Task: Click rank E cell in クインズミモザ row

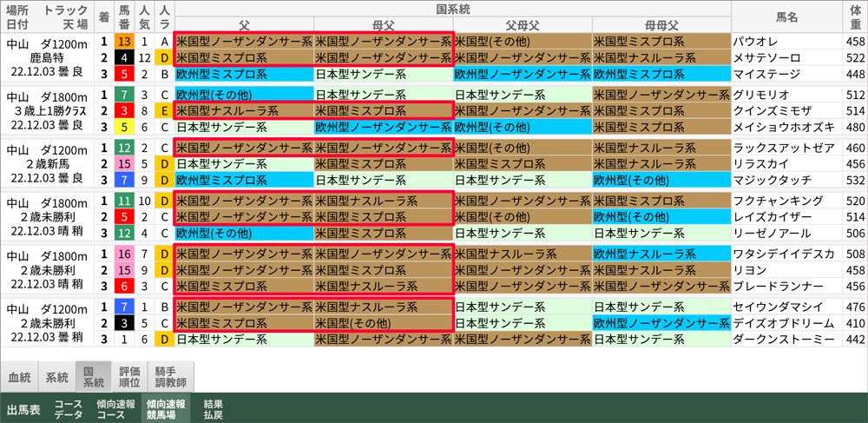Action: coord(164,110)
